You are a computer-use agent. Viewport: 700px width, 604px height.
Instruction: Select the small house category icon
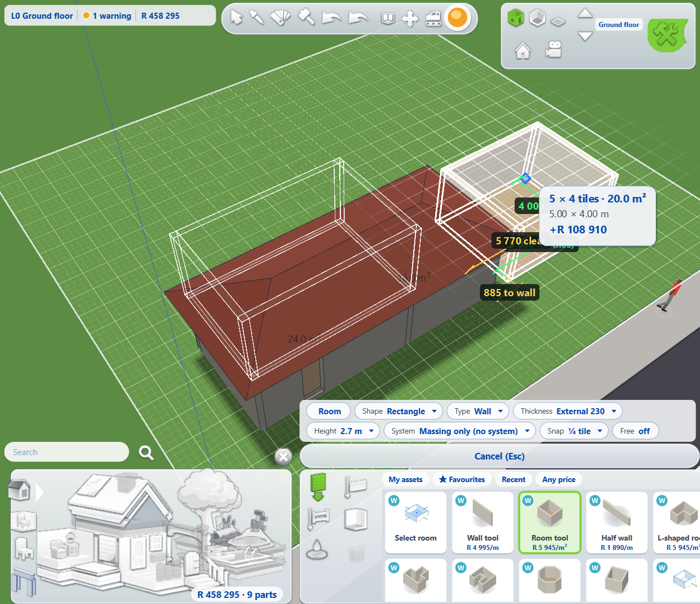[19, 490]
